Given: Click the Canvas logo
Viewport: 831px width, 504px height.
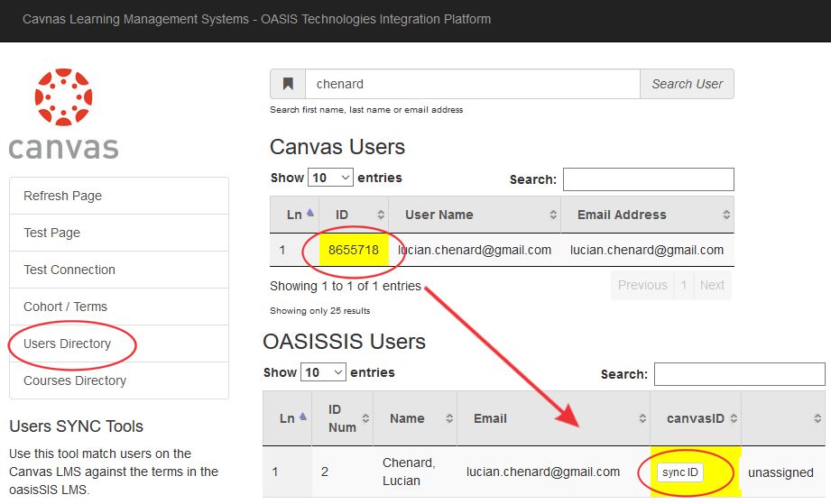Looking at the screenshot, I should click(x=63, y=114).
